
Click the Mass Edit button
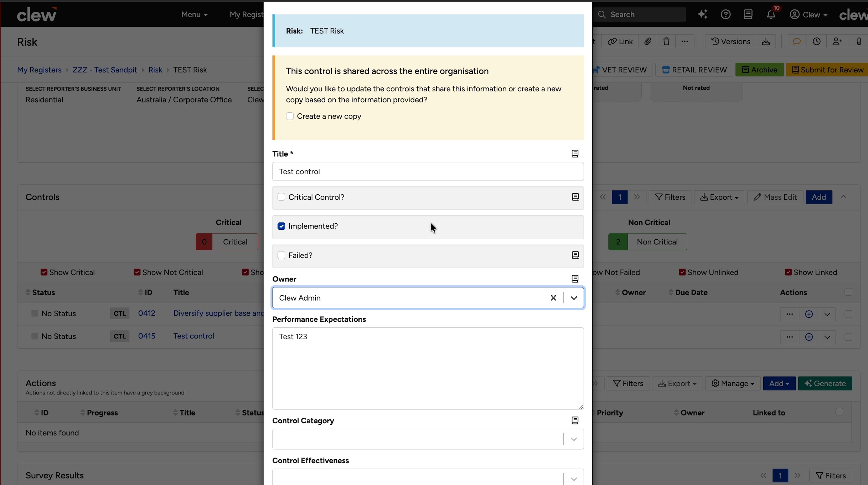(775, 197)
